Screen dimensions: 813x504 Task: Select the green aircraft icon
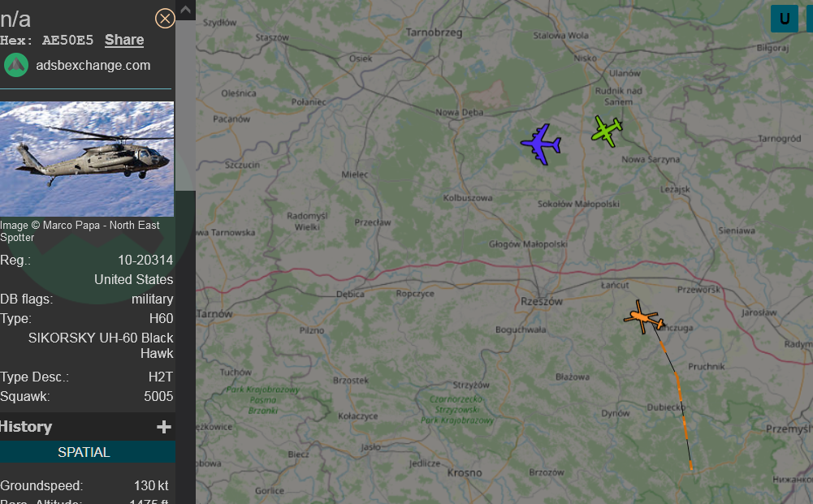tap(607, 131)
